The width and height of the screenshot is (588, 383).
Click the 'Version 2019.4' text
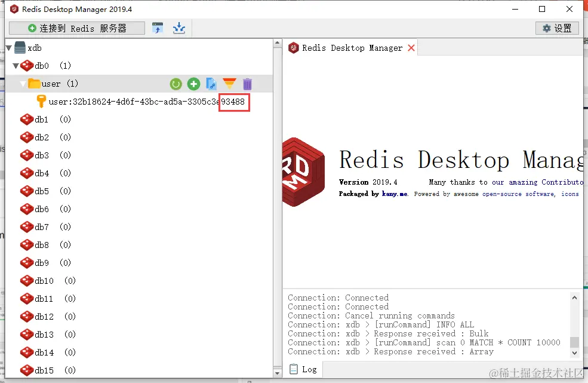[x=368, y=182]
